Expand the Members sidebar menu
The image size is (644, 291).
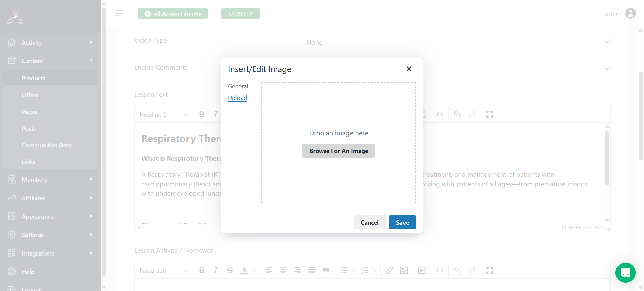tap(50, 179)
